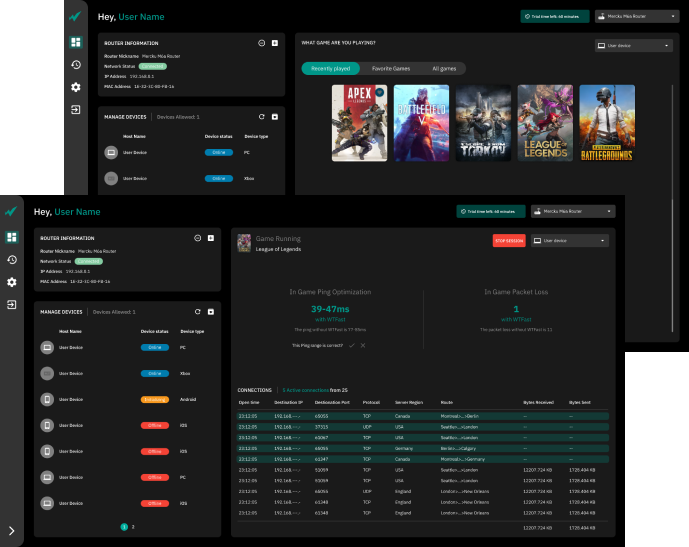
Task: Confirm ping range is correct with the checkmark
Action: coord(351,345)
